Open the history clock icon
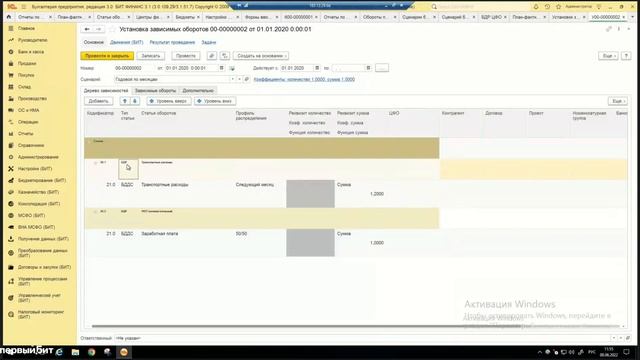Image resolution: width=640 pixels, height=360 pixels. pyautogui.click(x=547, y=7)
